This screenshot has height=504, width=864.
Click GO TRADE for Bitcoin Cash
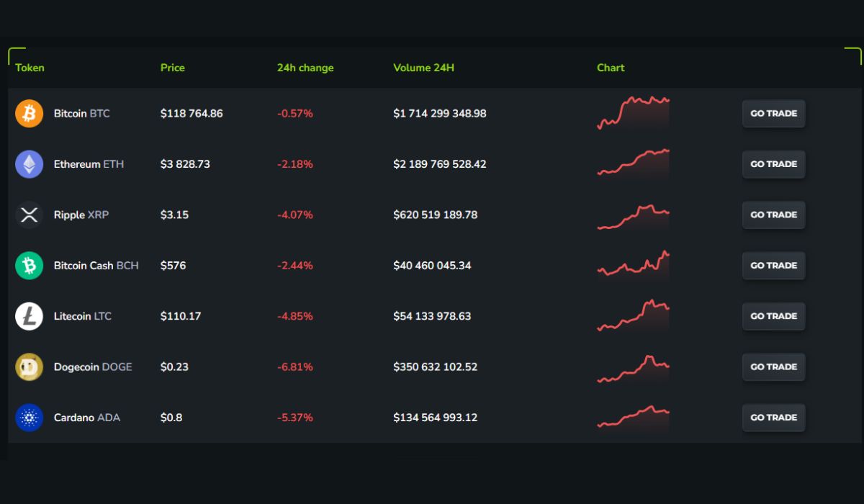(x=773, y=265)
